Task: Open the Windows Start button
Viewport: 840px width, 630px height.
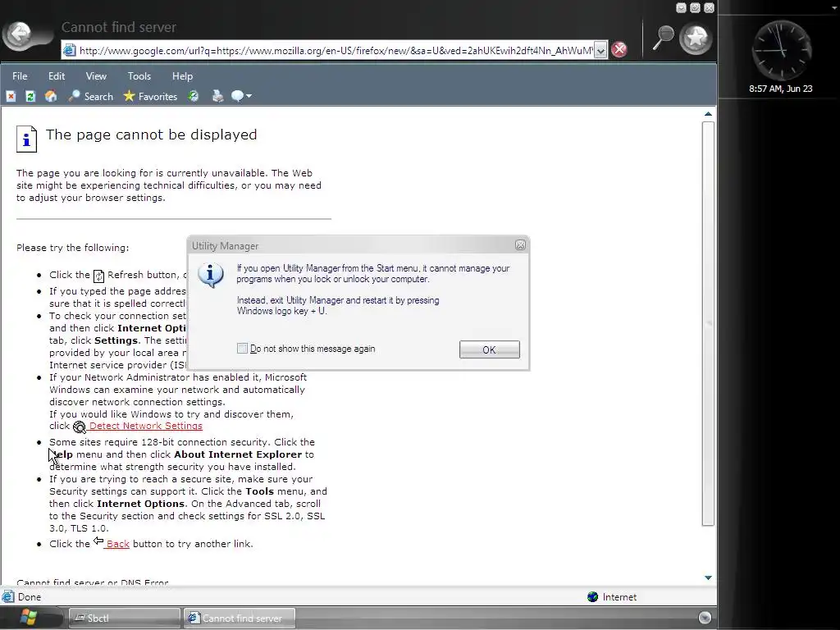Action: click(x=29, y=618)
